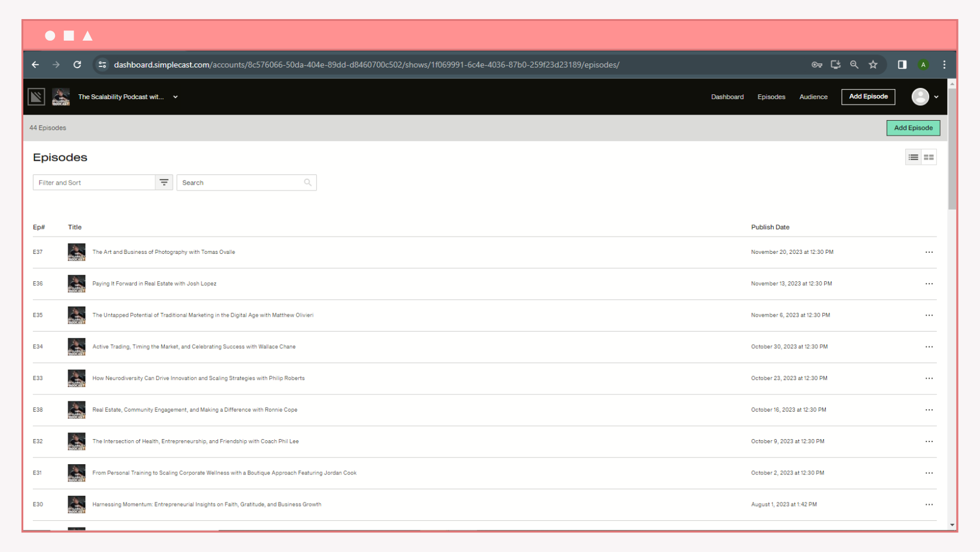Bookmark this page with the star icon
This screenshot has width=980, height=552.
pyautogui.click(x=873, y=65)
